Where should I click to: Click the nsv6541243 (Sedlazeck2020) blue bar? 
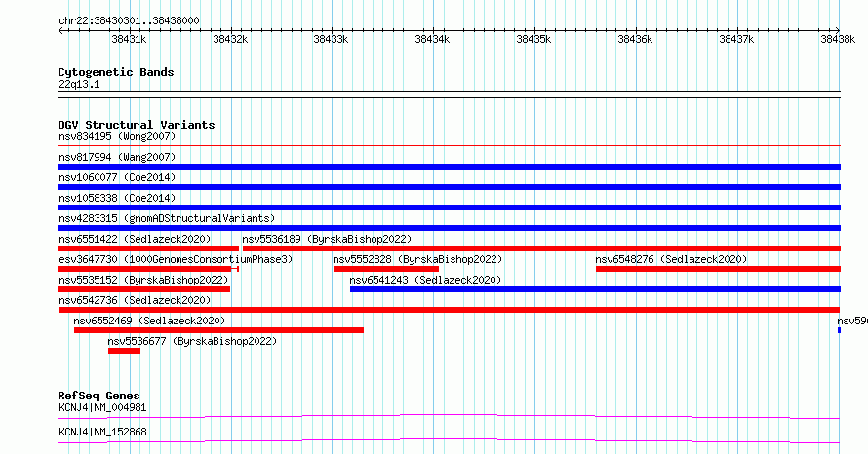595,289
